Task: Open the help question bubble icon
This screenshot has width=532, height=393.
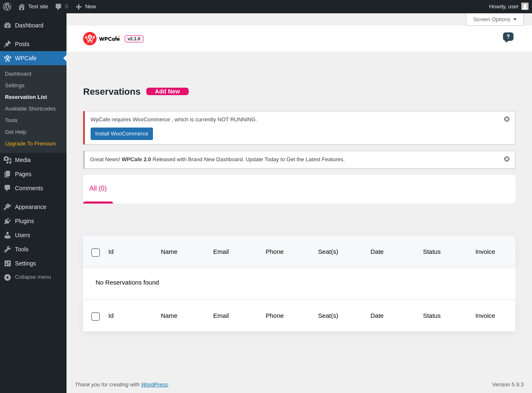Action: (508, 37)
